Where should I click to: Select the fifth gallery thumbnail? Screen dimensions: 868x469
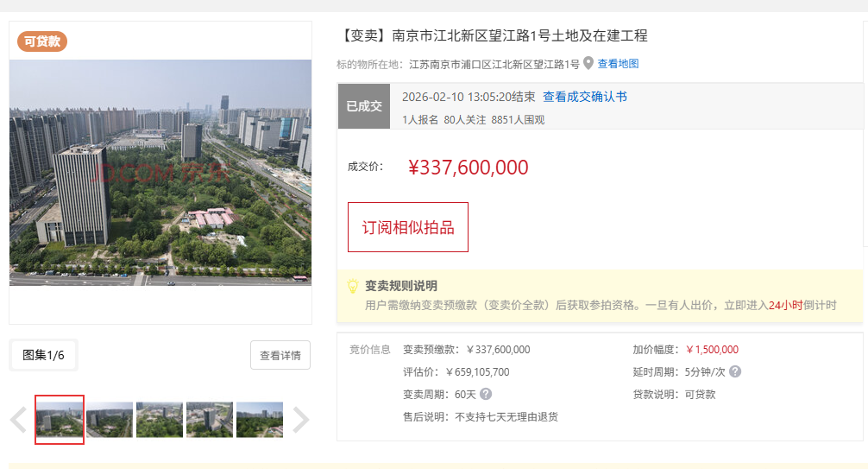(x=260, y=420)
